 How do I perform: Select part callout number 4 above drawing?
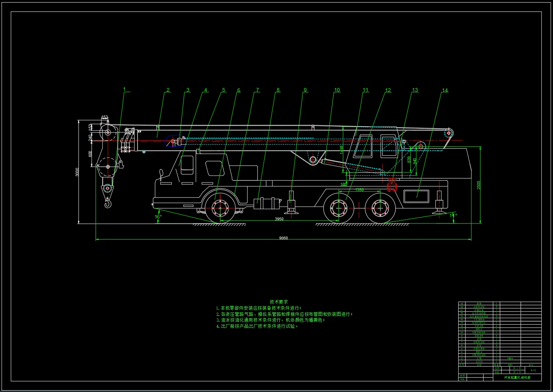tap(206, 90)
